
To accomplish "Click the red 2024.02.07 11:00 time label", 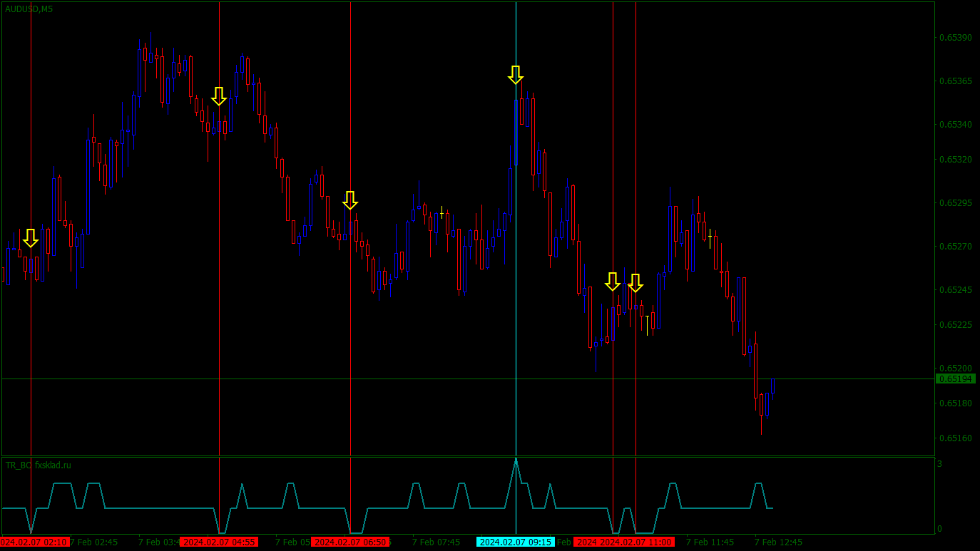I will click(636, 542).
